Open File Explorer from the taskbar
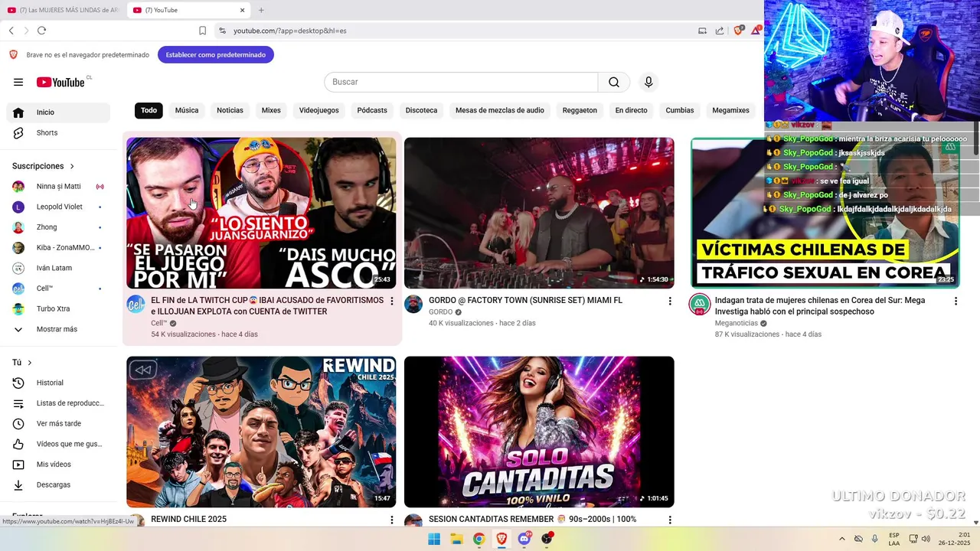The height and width of the screenshot is (551, 980). pyautogui.click(x=456, y=539)
